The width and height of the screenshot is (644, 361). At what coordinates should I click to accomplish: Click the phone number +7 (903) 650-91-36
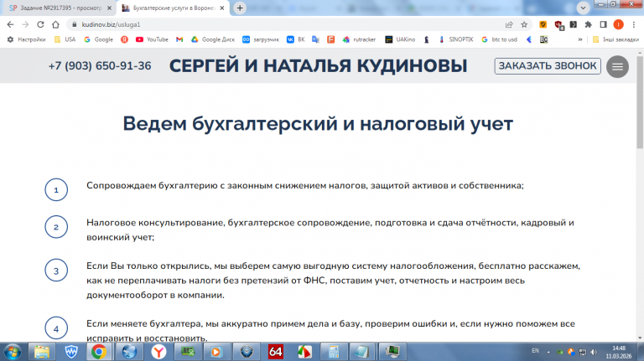(100, 65)
